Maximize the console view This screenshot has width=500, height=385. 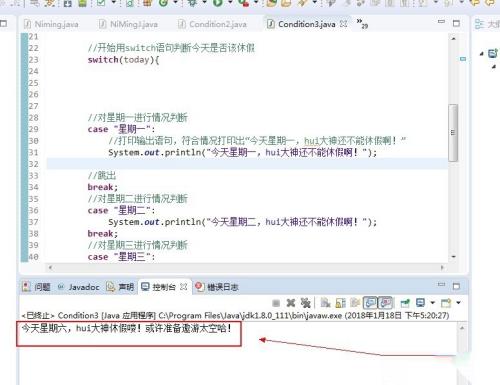coord(456,286)
